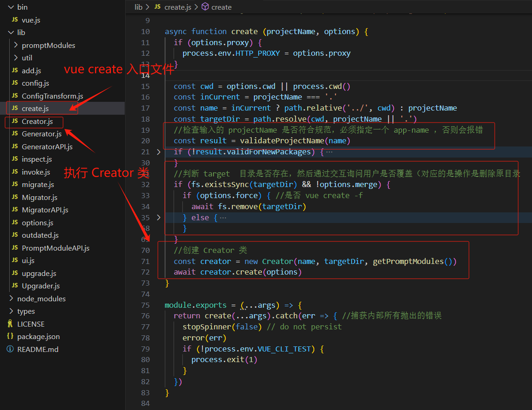Open package.json in the explorer
Image resolution: width=532 pixels, height=410 pixels.
click(x=38, y=337)
